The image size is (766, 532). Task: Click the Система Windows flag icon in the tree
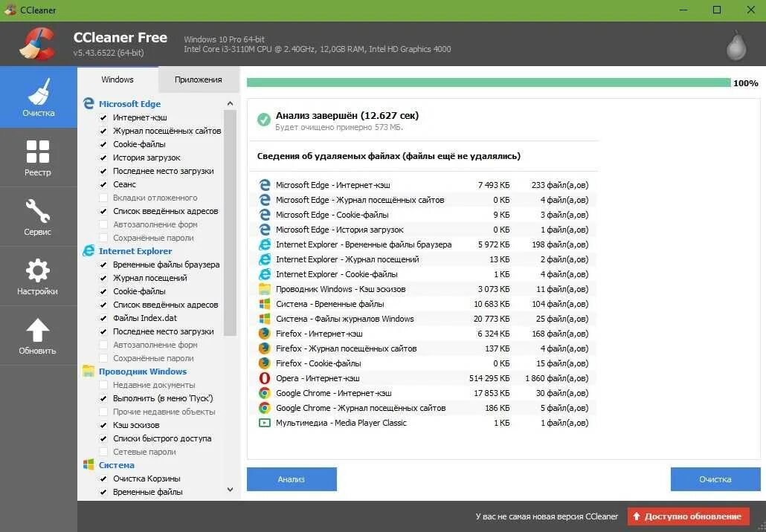(x=88, y=464)
